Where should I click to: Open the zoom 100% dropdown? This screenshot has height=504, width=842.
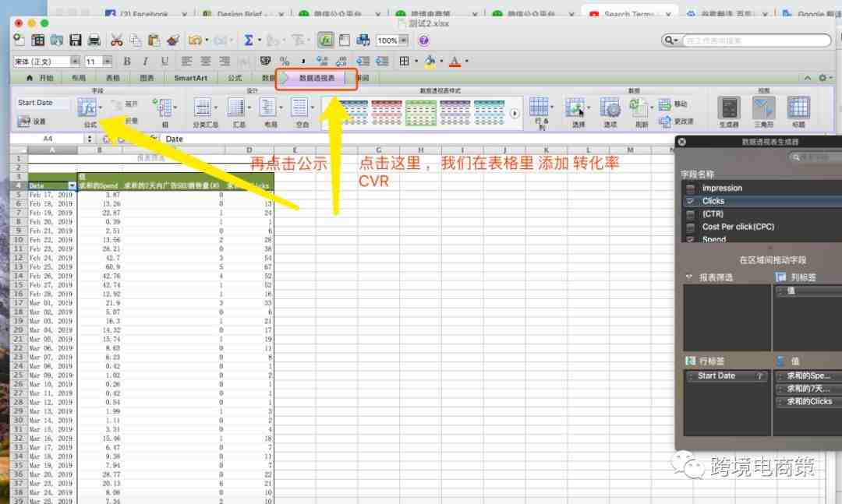pos(404,41)
